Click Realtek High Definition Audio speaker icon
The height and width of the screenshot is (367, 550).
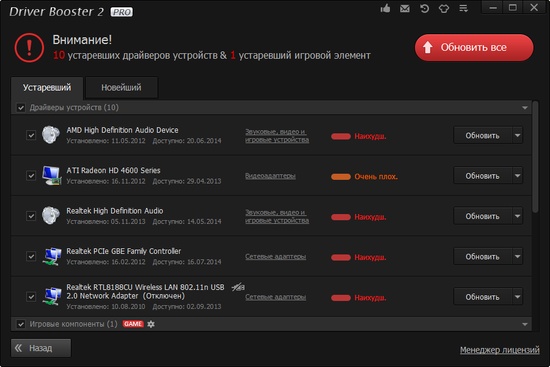click(51, 215)
